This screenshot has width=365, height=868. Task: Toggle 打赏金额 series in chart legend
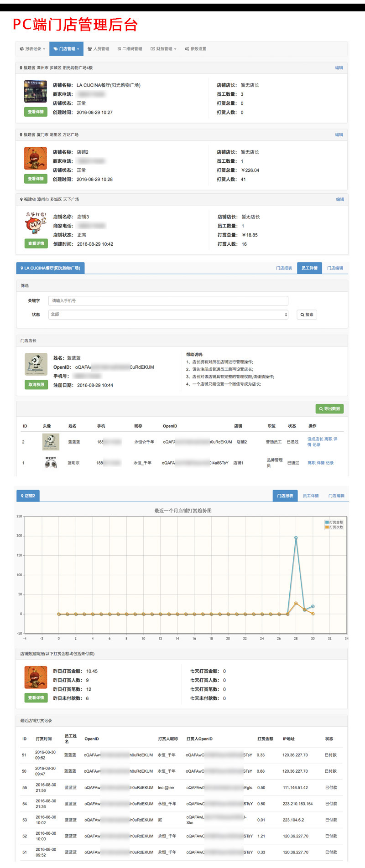coord(334,522)
